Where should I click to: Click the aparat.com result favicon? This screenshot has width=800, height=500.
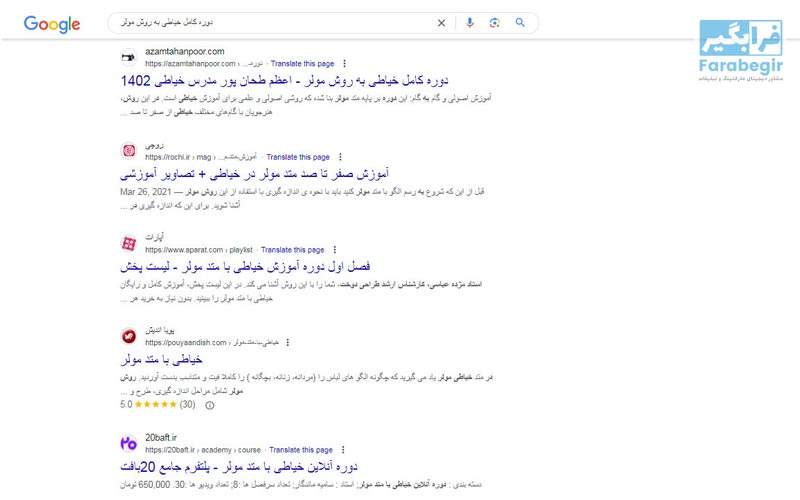(x=129, y=243)
